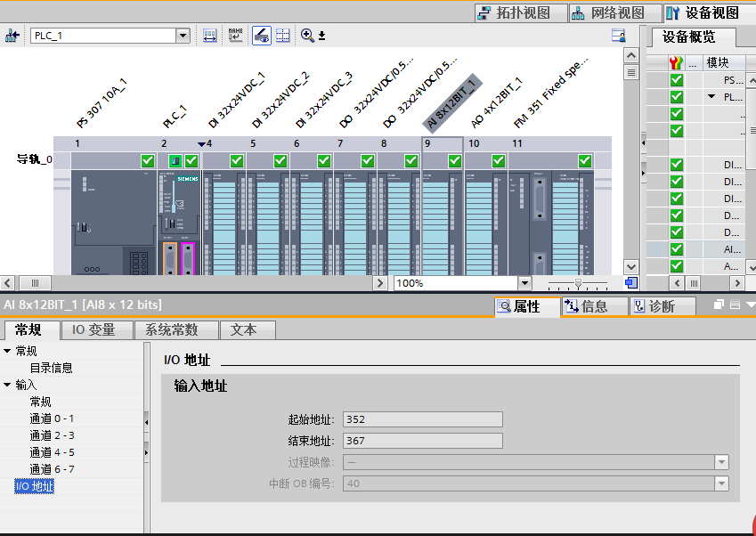The width and height of the screenshot is (756, 536).
Task: Collapse the 常规 tree node
Action: [x=7, y=351]
